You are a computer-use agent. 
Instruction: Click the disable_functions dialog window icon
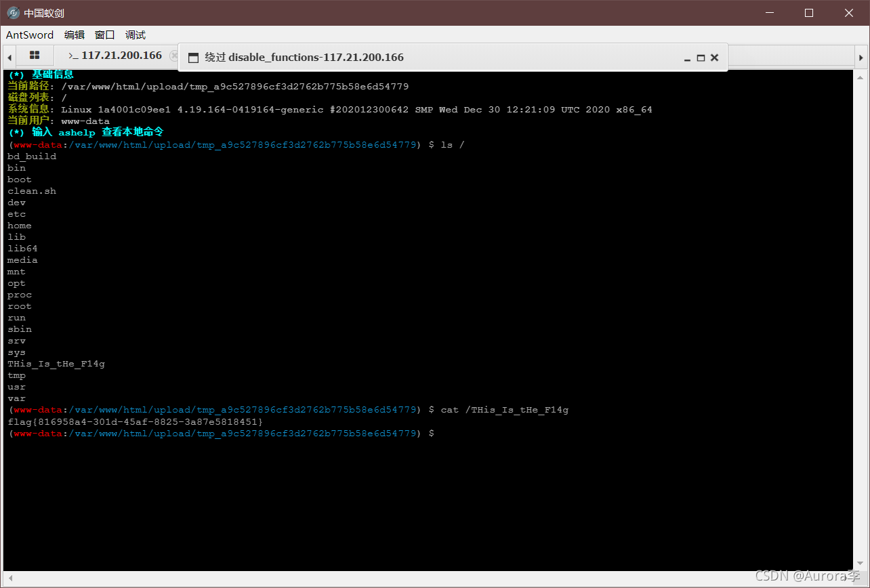pyautogui.click(x=193, y=58)
